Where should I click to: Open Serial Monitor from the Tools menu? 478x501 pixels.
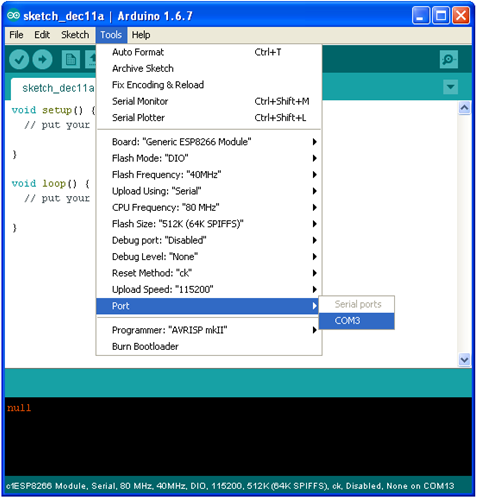tap(209, 101)
